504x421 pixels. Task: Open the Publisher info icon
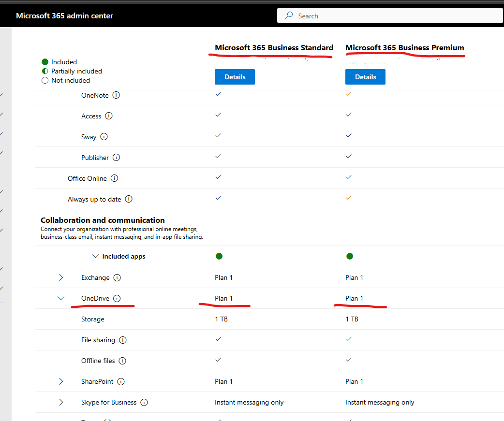(x=116, y=158)
